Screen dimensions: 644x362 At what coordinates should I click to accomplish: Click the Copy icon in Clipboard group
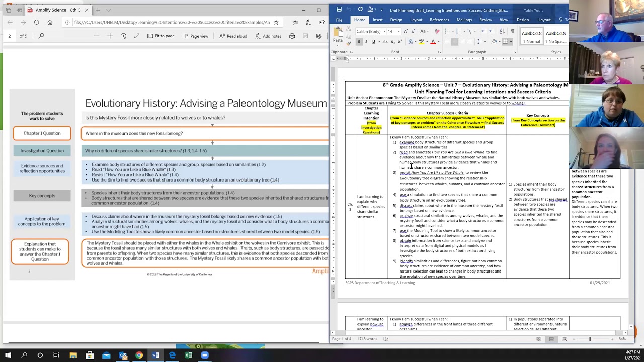click(x=349, y=36)
